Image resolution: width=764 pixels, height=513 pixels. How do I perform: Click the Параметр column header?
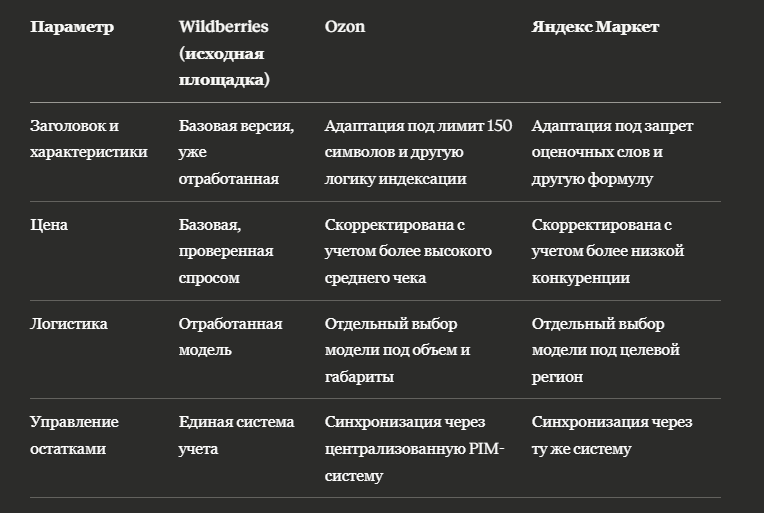coord(72,27)
